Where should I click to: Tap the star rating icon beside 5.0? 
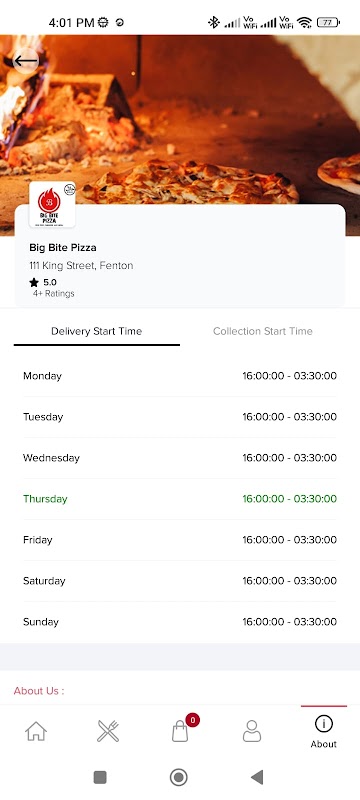(34, 282)
